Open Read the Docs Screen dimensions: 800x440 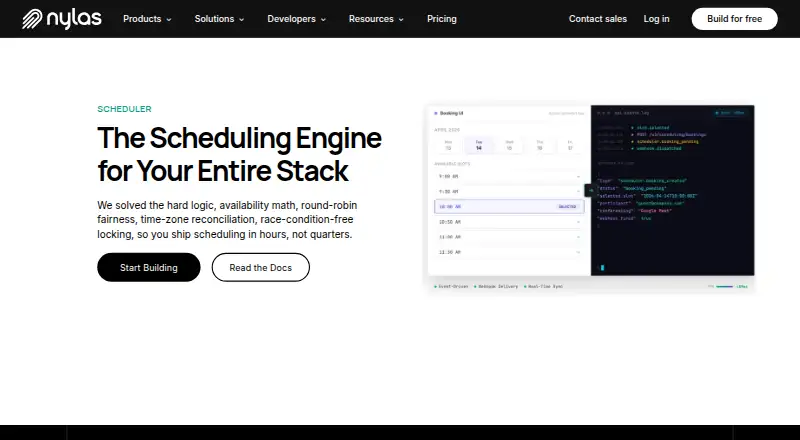(x=261, y=267)
